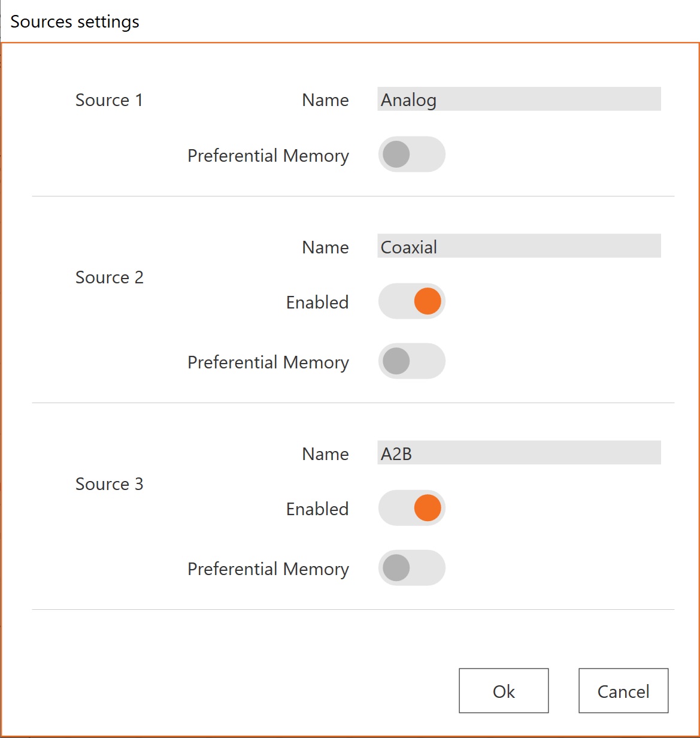Viewport: 700px width, 738px height.
Task: Confirm settings with the Ok button
Action: pos(504,691)
